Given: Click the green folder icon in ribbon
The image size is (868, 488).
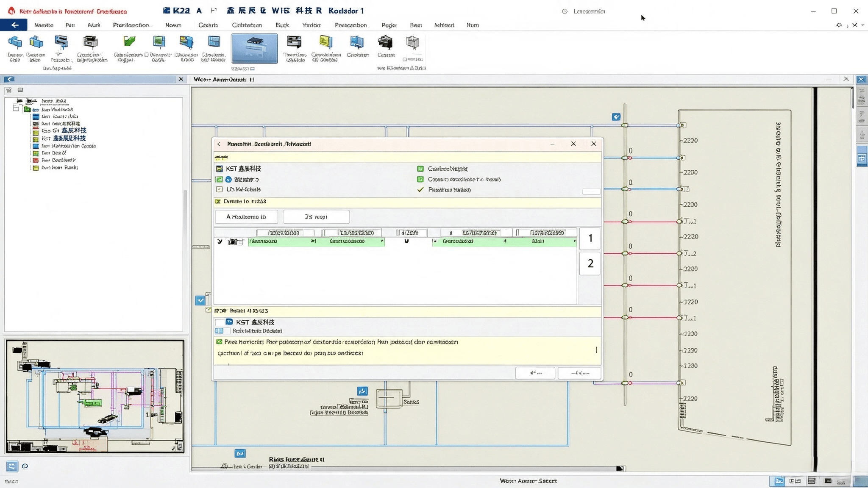Looking at the screenshot, I should click(x=129, y=42).
